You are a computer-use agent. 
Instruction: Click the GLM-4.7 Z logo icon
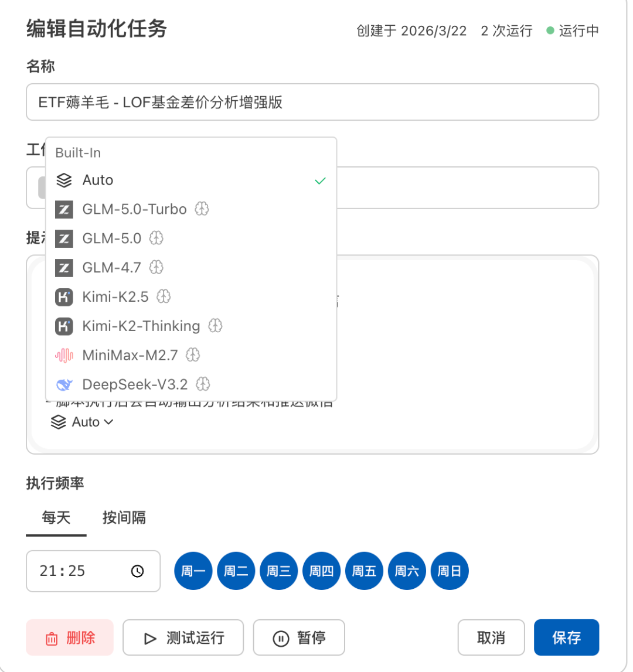pos(64,268)
